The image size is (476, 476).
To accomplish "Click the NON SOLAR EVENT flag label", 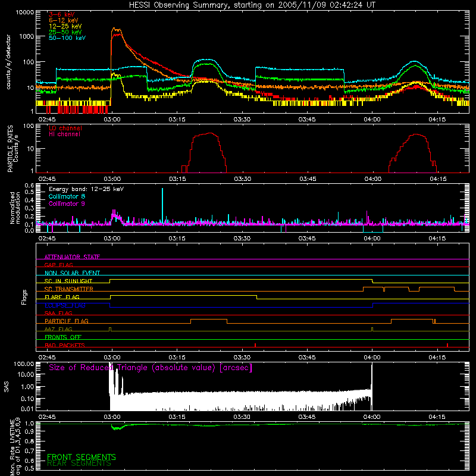I will [x=72, y=273].
